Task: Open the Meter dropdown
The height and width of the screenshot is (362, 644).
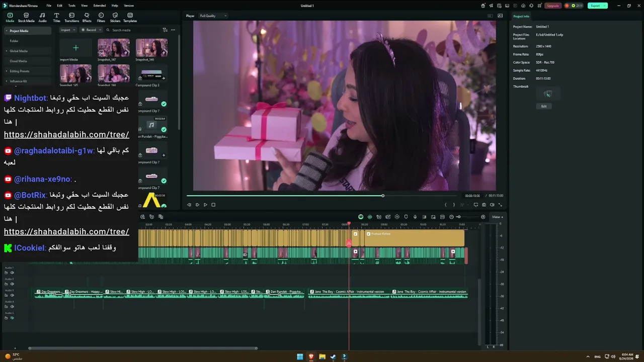Action: pyautogui.click(x=498, y=217)
